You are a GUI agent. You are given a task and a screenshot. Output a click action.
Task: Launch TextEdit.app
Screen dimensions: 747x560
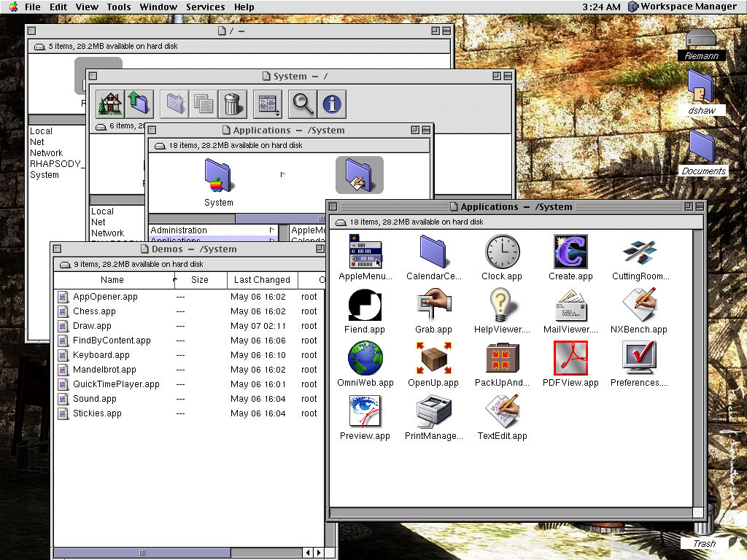tap(502, 411)
